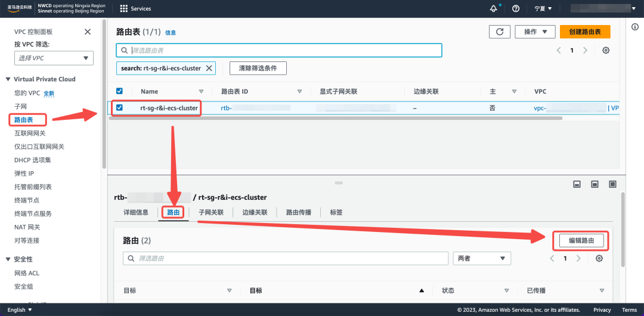The width and height of the screenshot is (644, 316).
Task: Click the 创建路由表 button
Action: point(586,32)
